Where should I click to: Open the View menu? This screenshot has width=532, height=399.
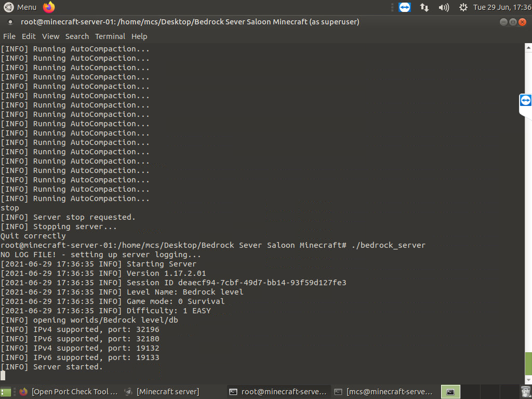tap(50, 36)
